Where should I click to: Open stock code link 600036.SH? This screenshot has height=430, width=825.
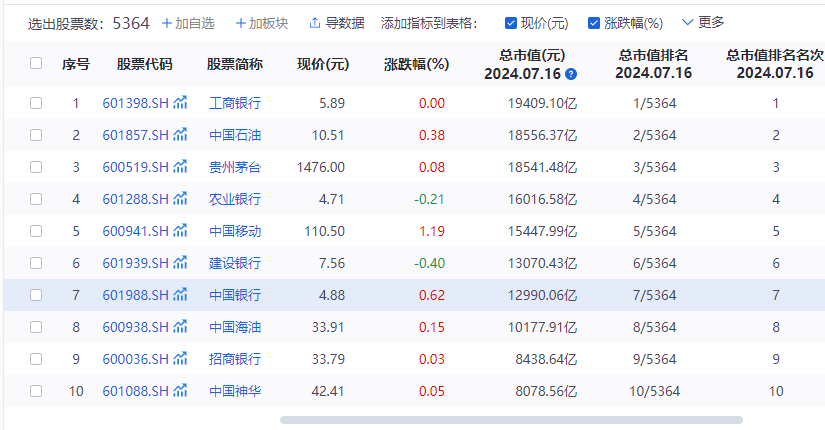point(135,359)
